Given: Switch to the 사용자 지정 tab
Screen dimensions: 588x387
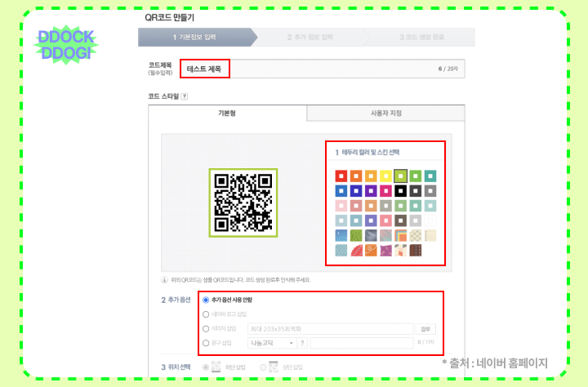Looking at the screenshot, I should coord(385,113).
